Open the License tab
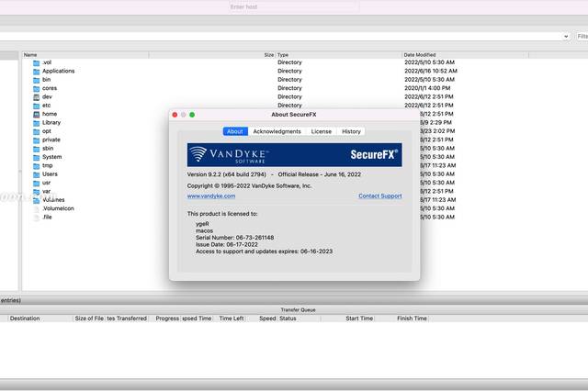The height and width of the screenshot is (391, 588). click(322, 131)
